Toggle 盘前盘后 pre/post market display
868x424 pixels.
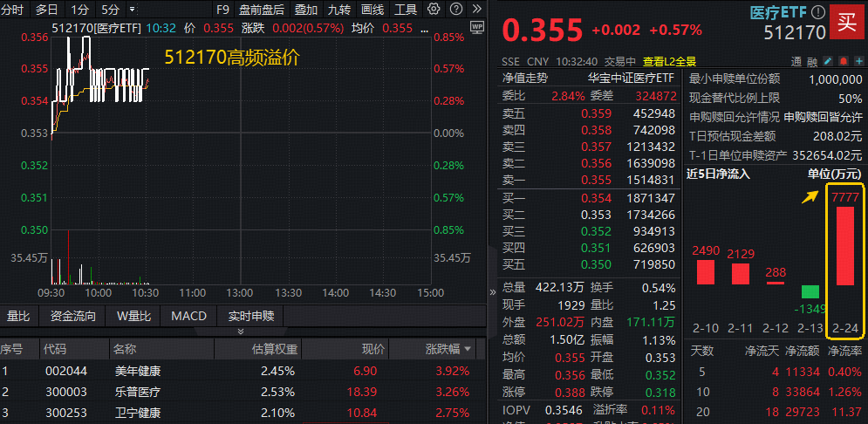click(x=262, y=10)
